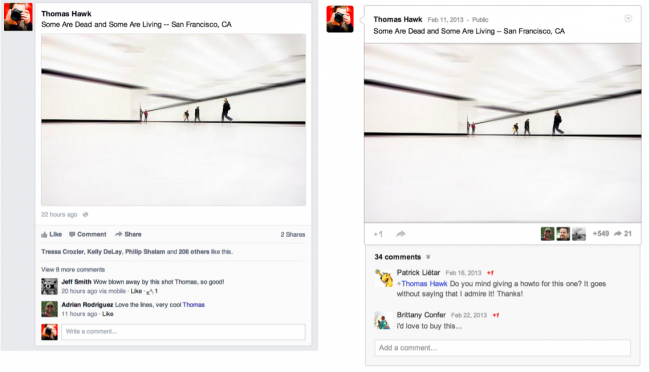The image size is (650, 372).
Task: Click thumbs-up count on Jeff Smith's comment
Action: (152, 291)
